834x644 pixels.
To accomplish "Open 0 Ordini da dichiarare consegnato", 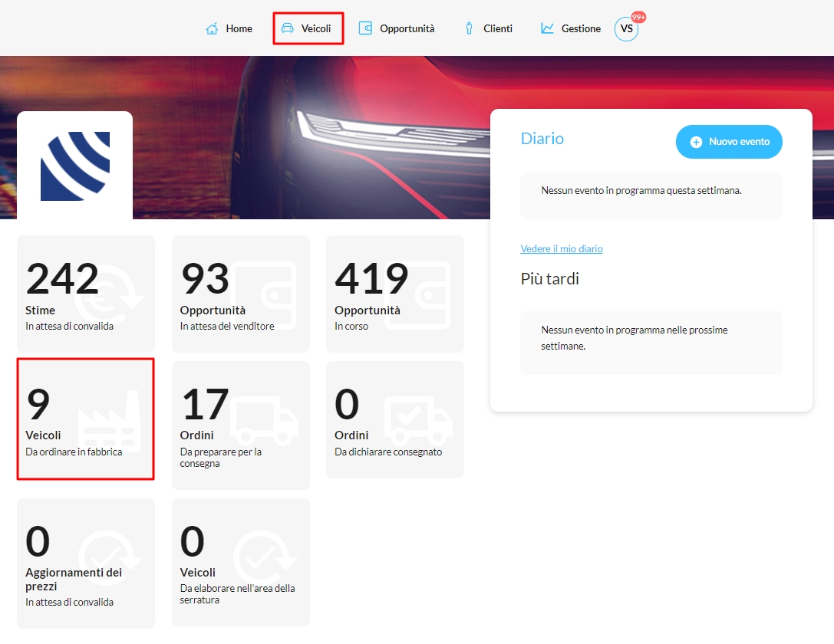I will (x=394, y=420).
